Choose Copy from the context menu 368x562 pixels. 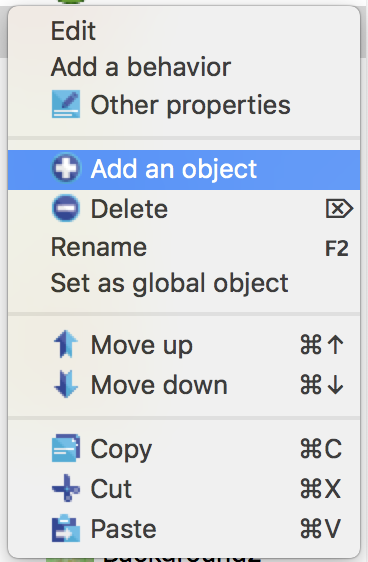[184, 448]
